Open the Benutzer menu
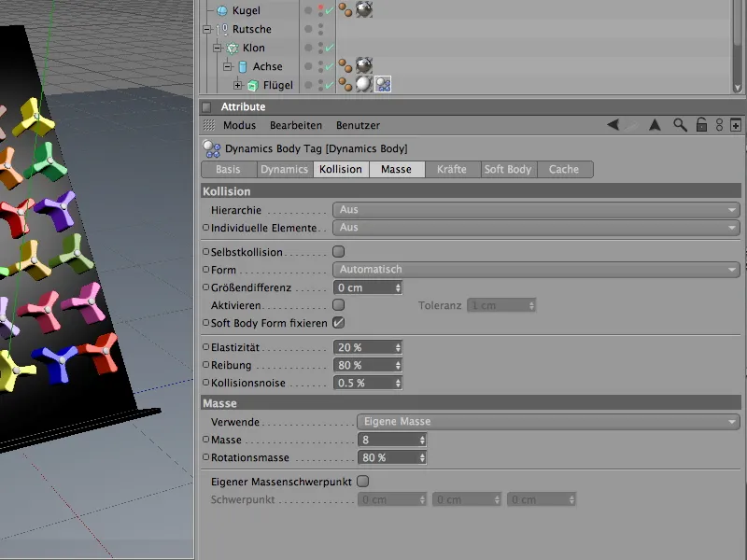 [358, 125]
